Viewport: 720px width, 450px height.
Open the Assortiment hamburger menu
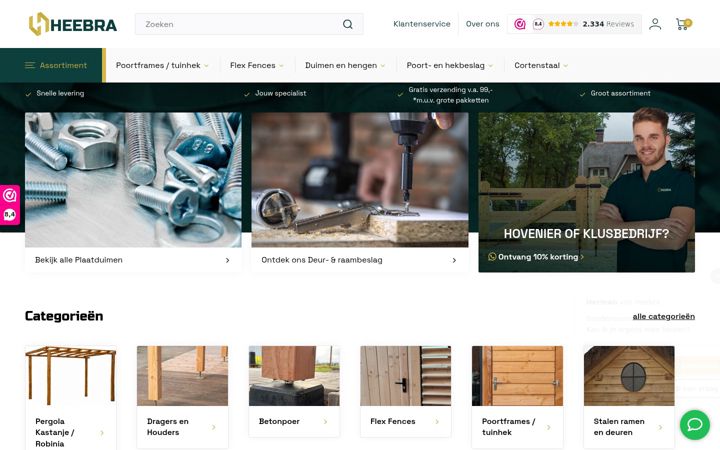56,65
